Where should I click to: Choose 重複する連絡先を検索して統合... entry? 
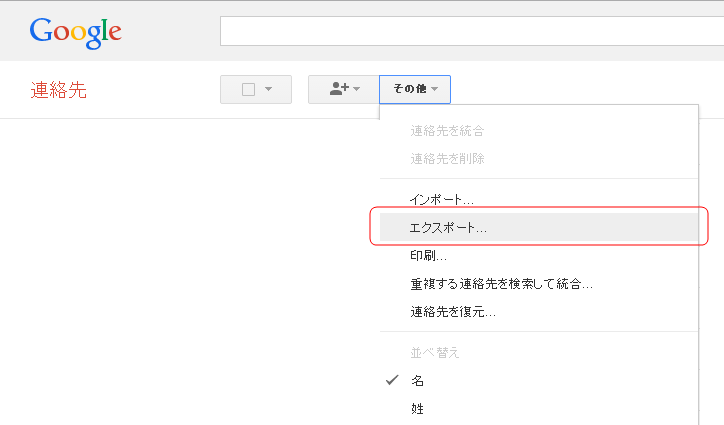[539, 284]
